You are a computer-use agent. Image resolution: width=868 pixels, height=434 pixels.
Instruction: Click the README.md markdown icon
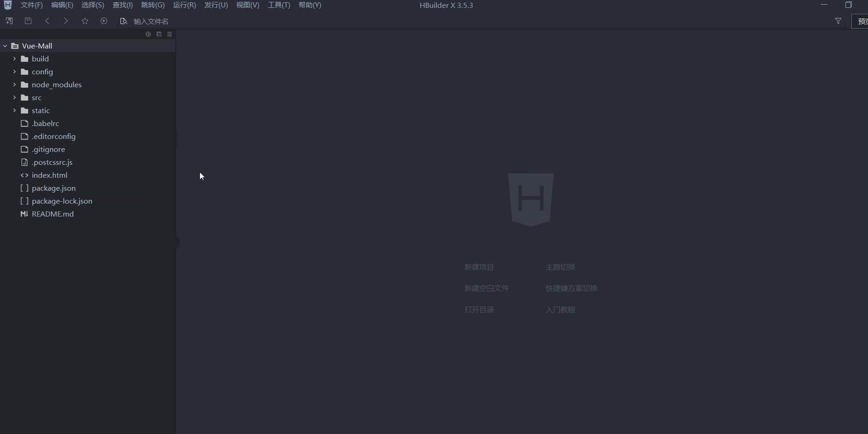[24, 214]
